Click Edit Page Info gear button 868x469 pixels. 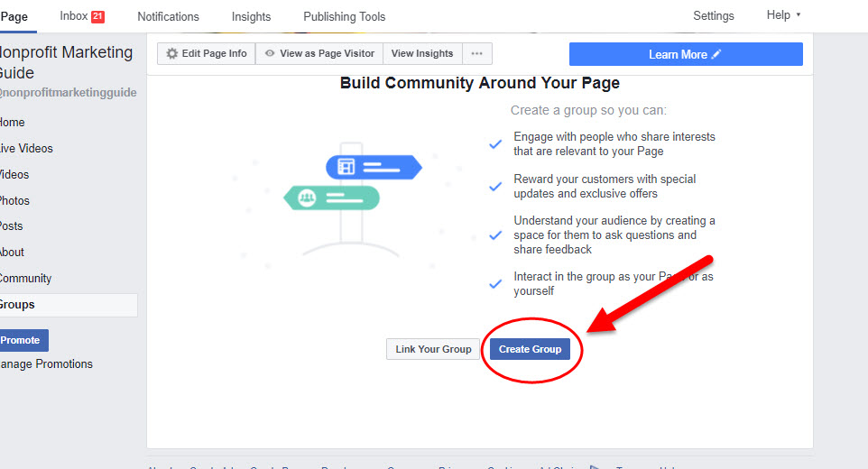pyautogui.click(x=207, y=54)
